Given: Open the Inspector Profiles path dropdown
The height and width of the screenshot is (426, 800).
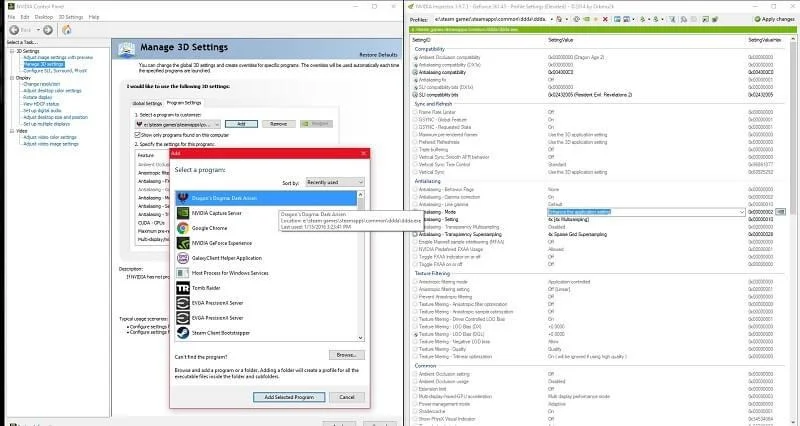Looking at the screenshot, I should [552, 19].
